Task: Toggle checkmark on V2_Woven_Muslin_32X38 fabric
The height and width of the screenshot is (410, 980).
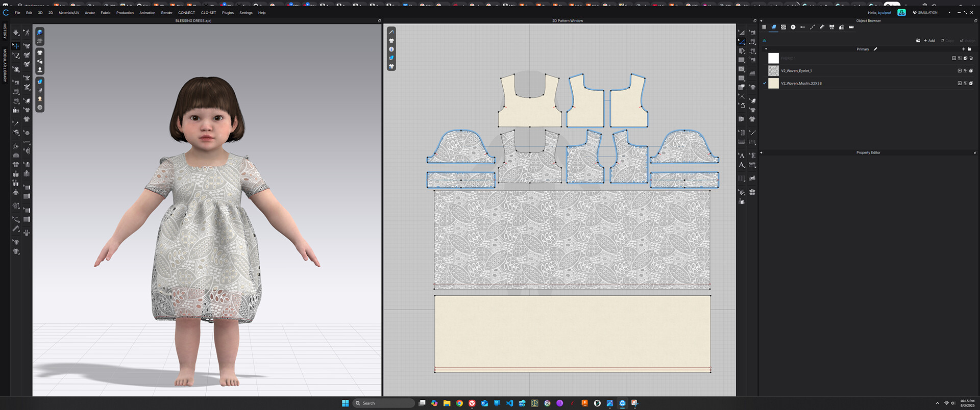Action: [765, 83]
